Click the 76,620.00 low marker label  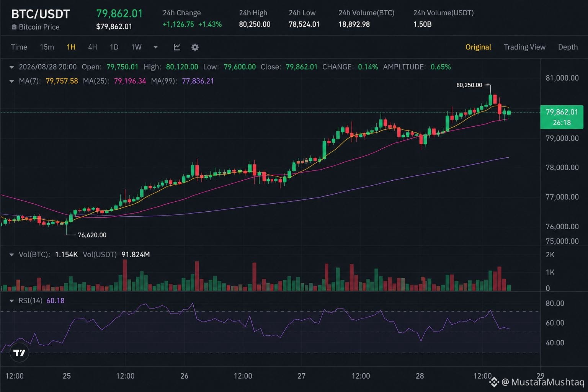click(x=92, y=235)
